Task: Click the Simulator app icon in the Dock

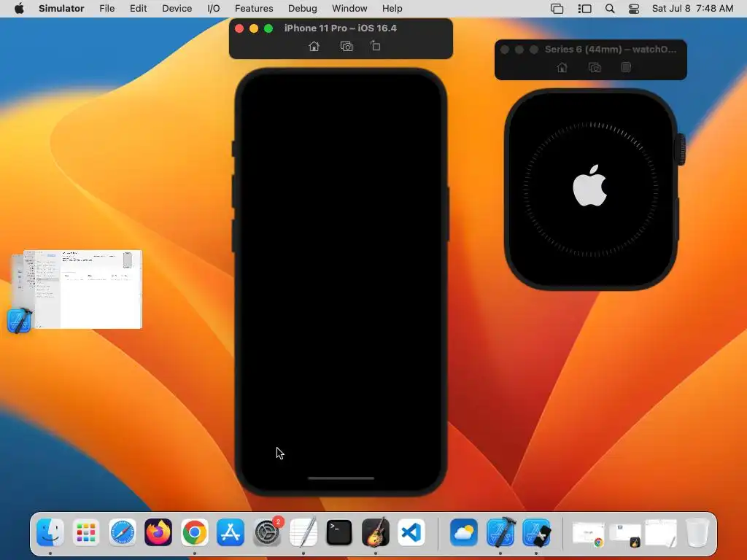Action: point(536,532)
